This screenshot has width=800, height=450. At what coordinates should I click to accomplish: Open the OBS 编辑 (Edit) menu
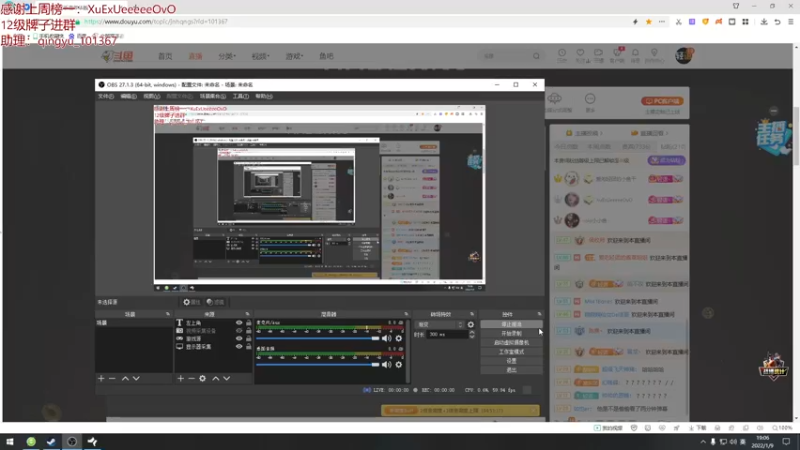129,96
